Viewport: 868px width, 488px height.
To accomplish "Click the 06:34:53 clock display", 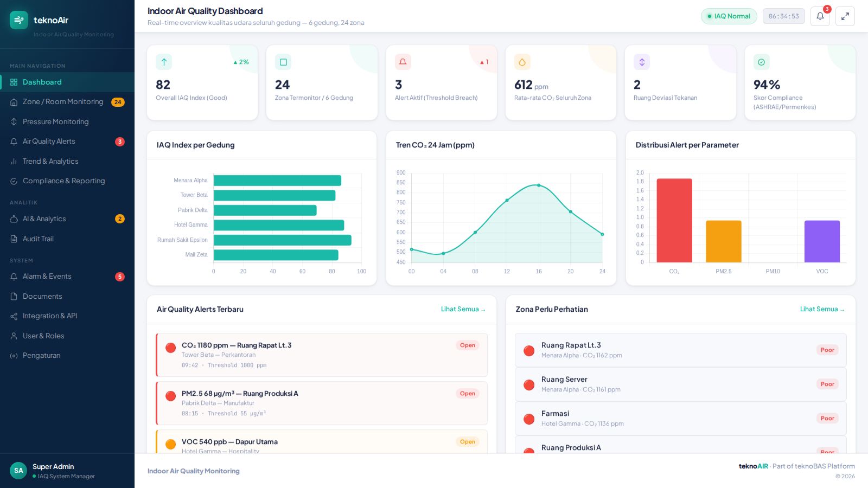I will 784,16.
